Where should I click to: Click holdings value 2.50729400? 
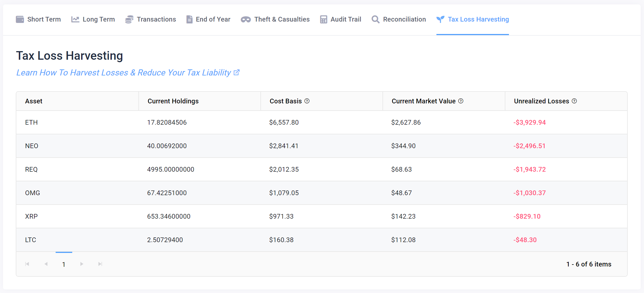coord(165,240)
